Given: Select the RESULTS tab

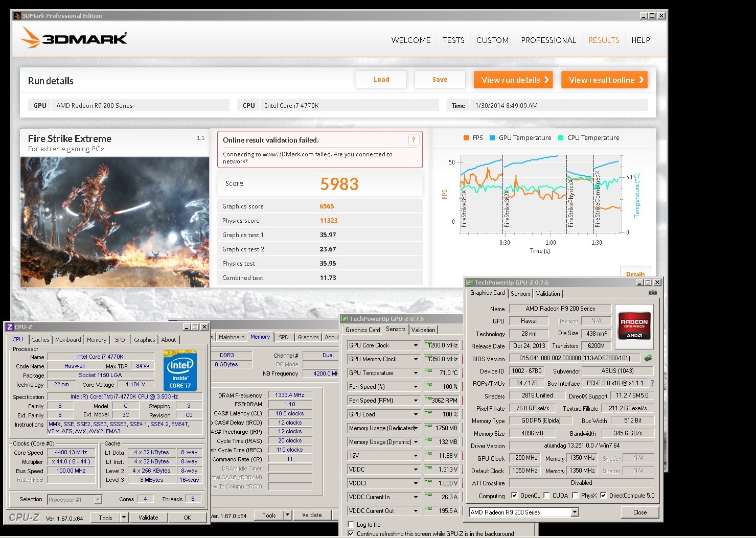Looking at the screenshot, I should 604,40.
